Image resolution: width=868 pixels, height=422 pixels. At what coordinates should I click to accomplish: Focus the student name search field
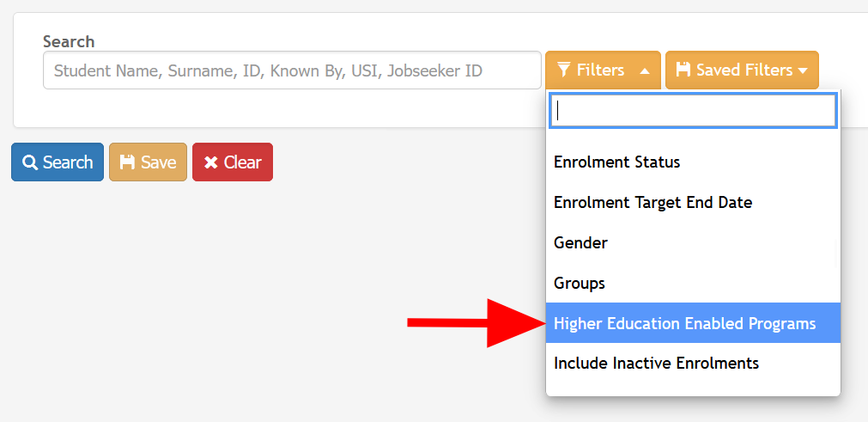pyautogui.click(x=292, y=70)
